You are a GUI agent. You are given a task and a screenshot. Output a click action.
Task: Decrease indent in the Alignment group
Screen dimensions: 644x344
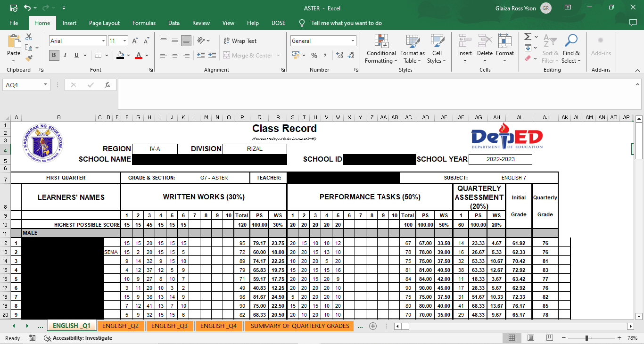click(x=201, y=55)
